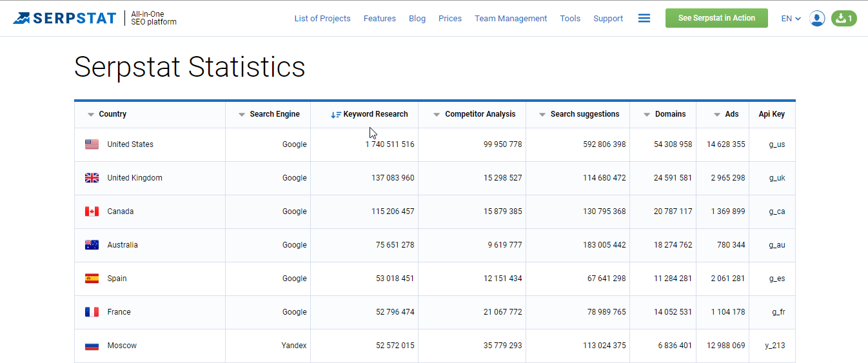The height and width of the screenshot is (363, 868).
Task: Click domains value 54 308 958
Action: click(x=673, y=144)
